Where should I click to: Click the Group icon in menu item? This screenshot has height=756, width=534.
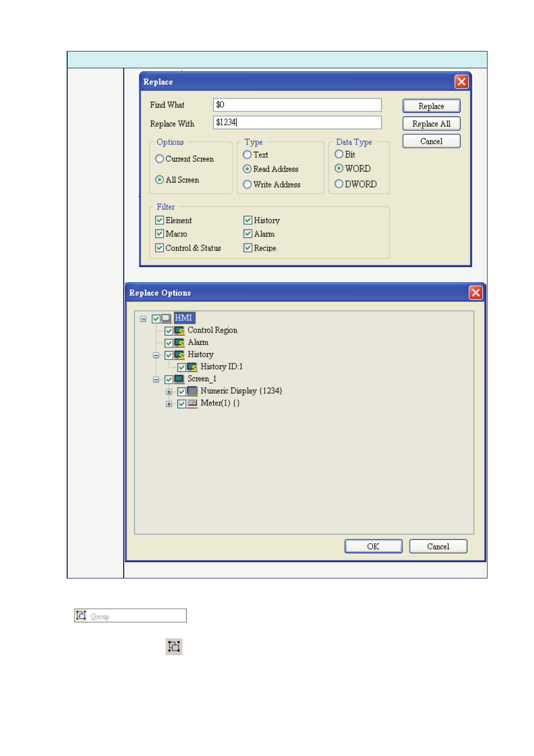(x=81, y=615)
